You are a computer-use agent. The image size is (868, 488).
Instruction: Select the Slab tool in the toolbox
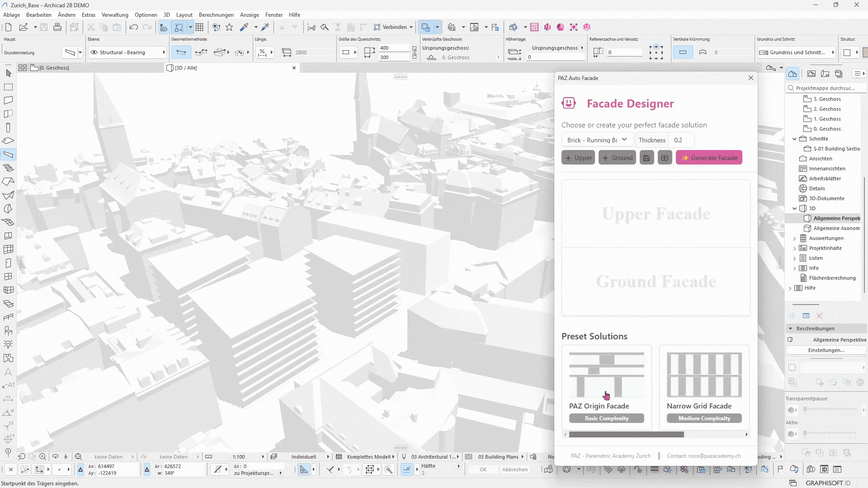(x=8, y=141)
